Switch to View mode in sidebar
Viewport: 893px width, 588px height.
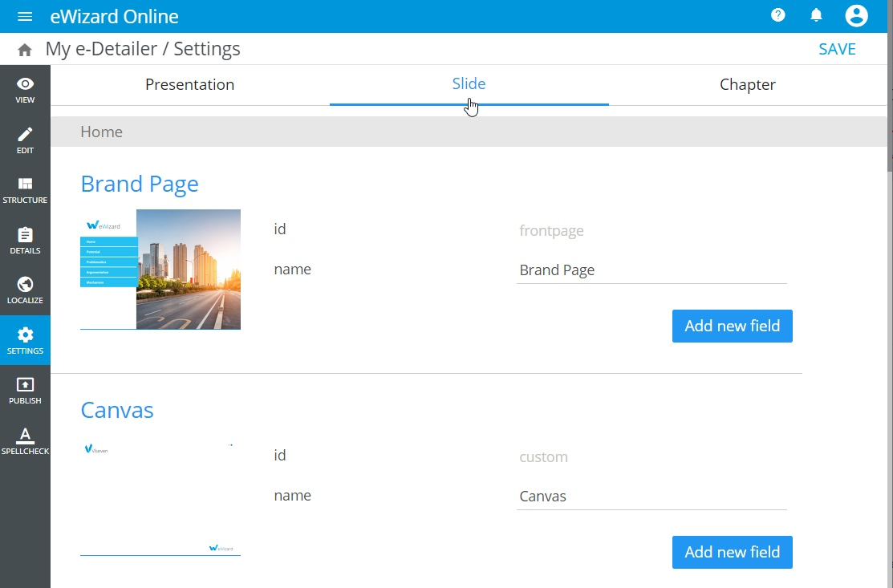[x=25, y=90]
